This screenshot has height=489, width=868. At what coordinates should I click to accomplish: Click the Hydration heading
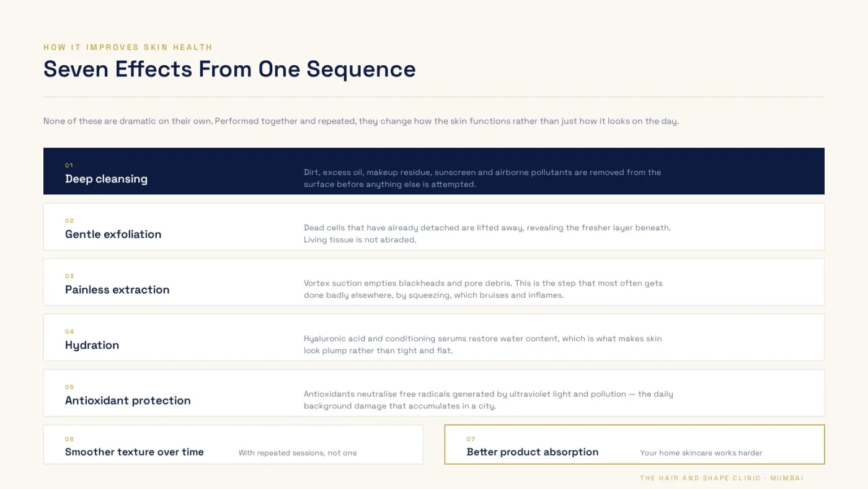click(x=92, y=345)
